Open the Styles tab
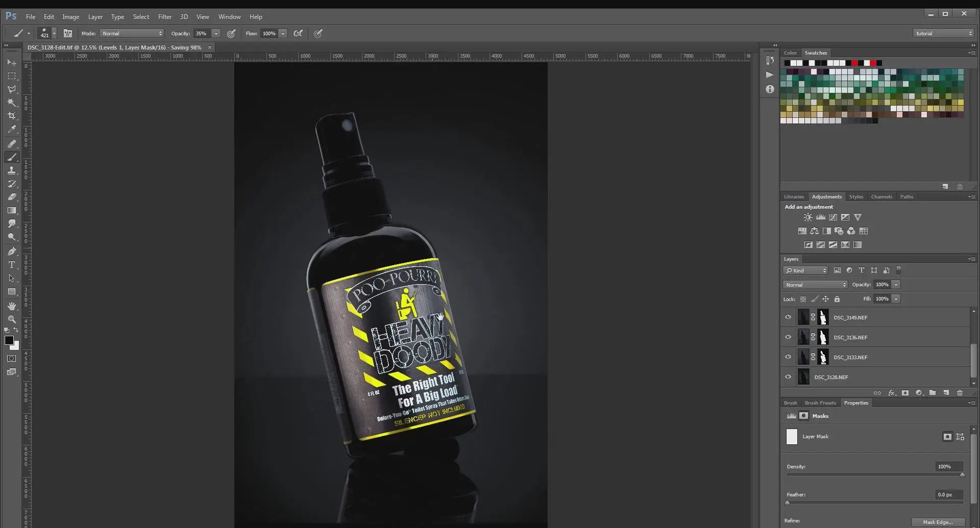 click(856, 197)
